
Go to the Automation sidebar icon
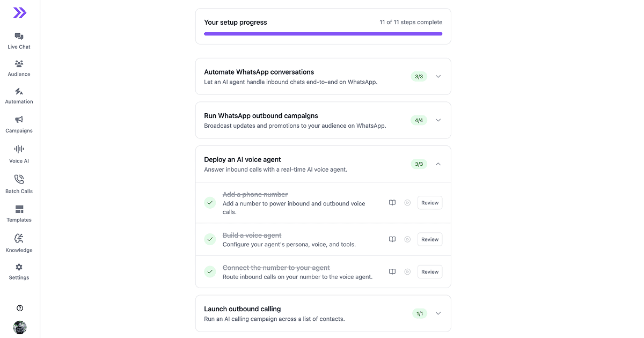click(x=19, y=91)
